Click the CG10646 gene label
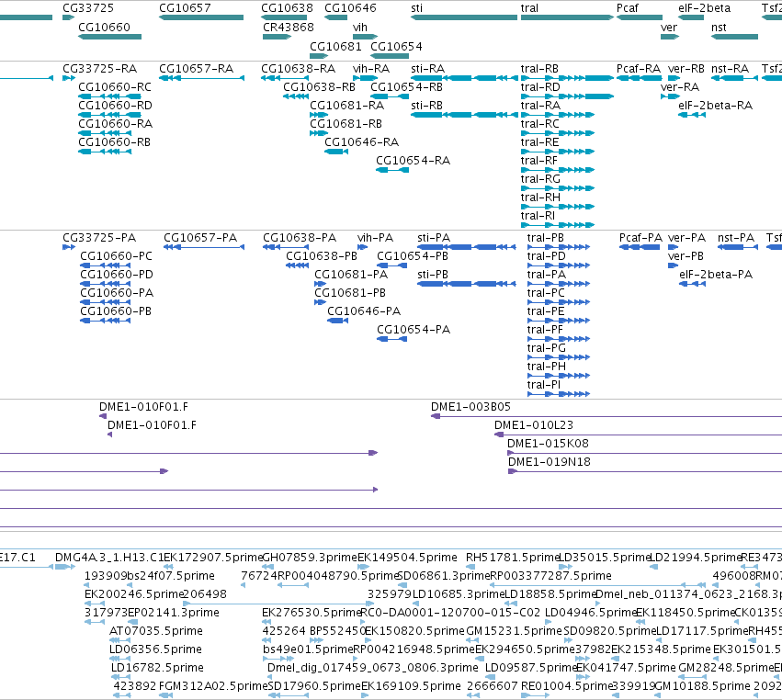Viewport: 782px width, 700px height. [x=350, y=8]
